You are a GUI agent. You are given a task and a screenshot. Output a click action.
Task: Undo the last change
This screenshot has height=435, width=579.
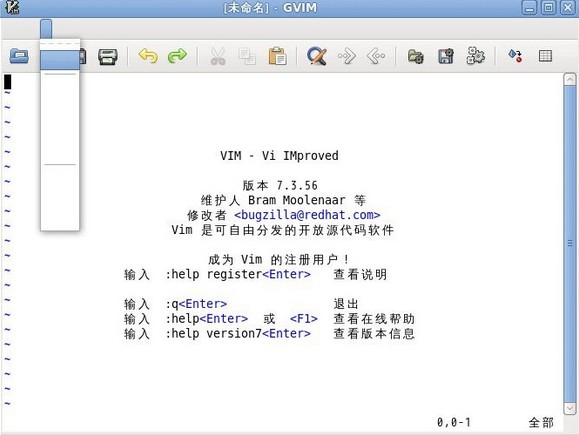click(148, 56)
